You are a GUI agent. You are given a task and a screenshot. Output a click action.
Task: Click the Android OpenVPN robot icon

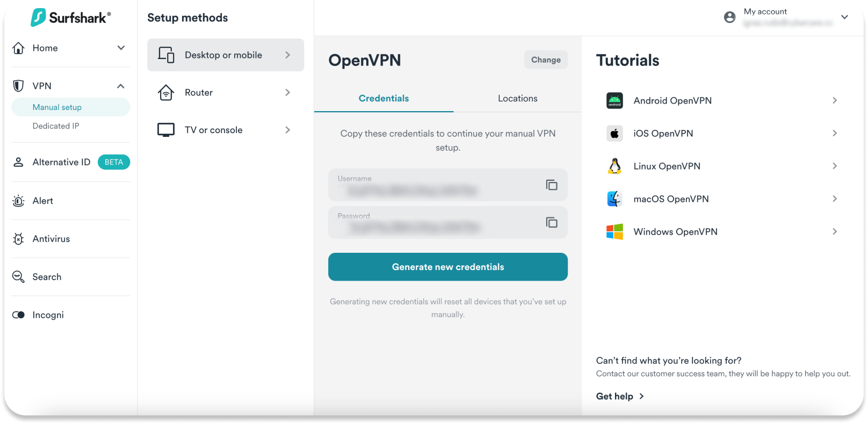click(x=614, y=100)
